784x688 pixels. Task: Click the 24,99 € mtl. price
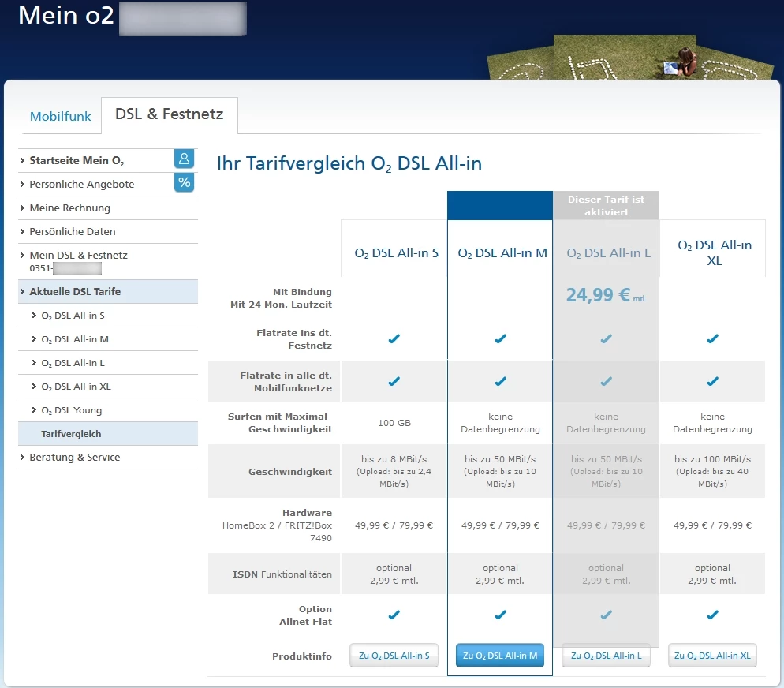pos(606,295)
